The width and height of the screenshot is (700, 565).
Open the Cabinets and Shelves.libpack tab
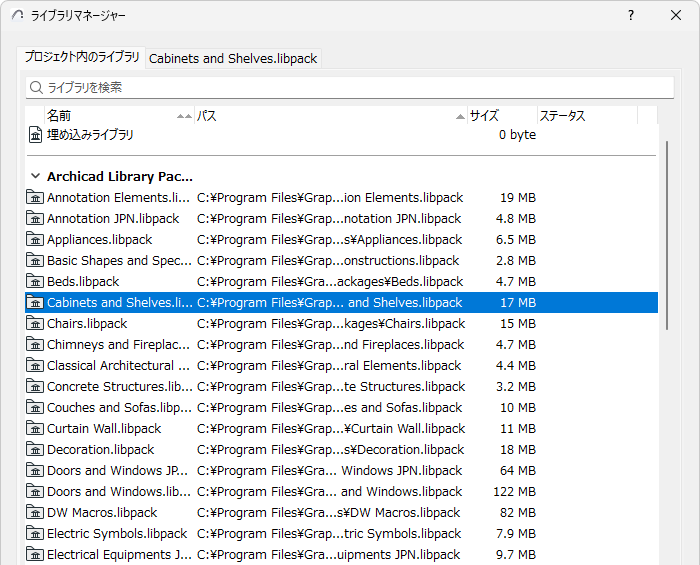click(x=233, y=58)
